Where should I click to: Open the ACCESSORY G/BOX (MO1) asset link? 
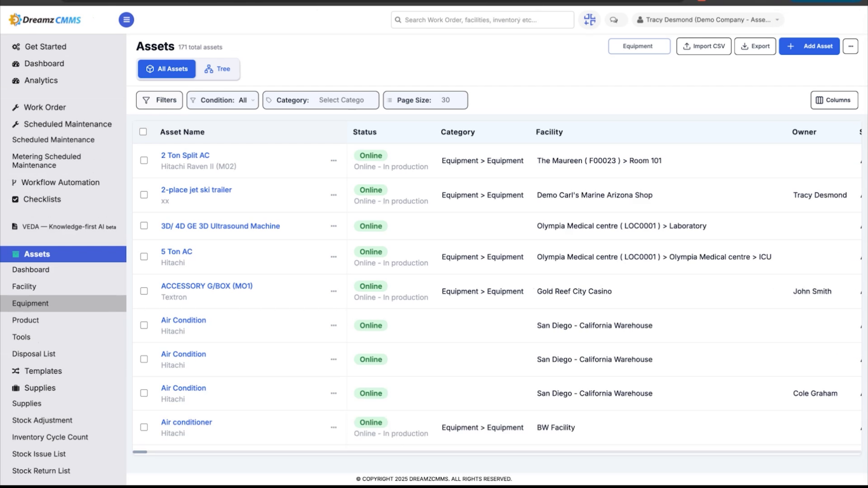coord(207,286)
